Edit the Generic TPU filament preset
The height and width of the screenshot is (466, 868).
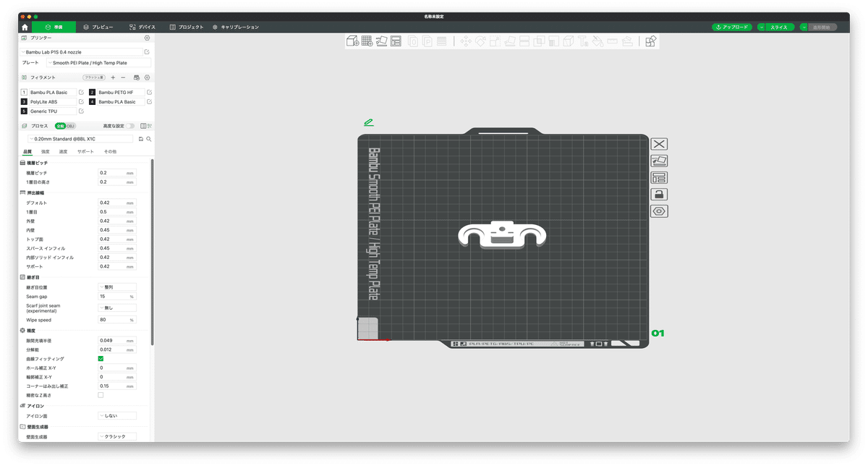pos(81,111)
